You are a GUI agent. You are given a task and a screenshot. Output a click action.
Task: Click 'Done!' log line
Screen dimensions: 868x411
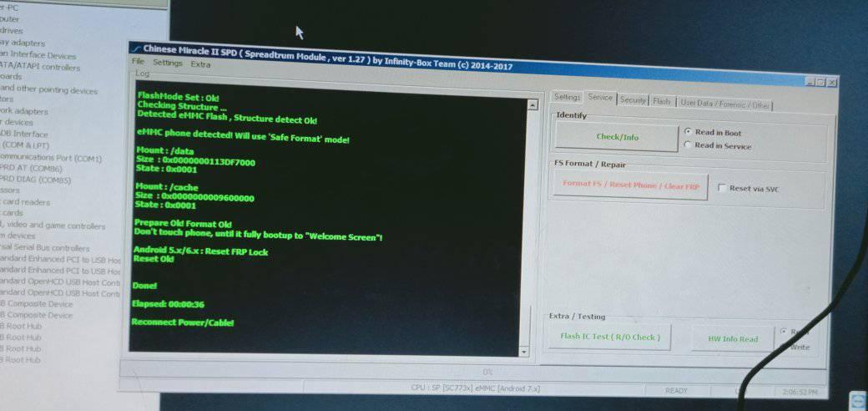coord(144,286)
